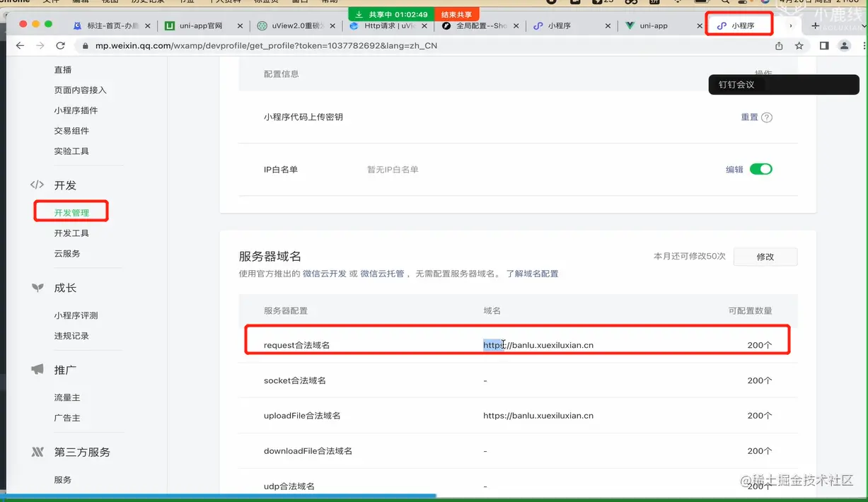Open the Chrome profile avatar
This screenshot has width=868, height=502.
844,46
